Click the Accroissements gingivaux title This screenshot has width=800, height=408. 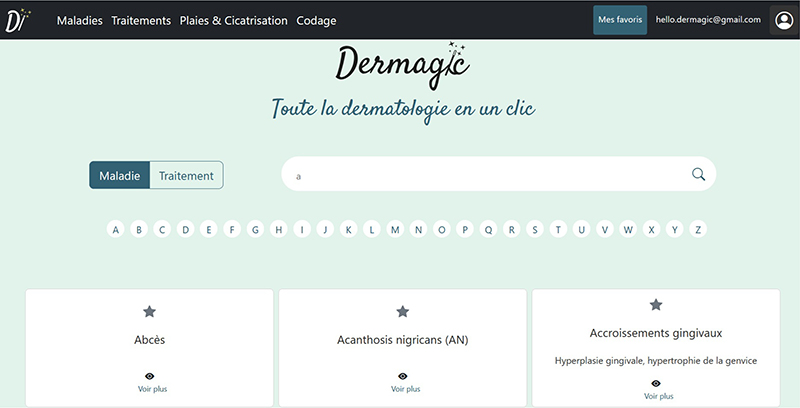pos(656,334)
